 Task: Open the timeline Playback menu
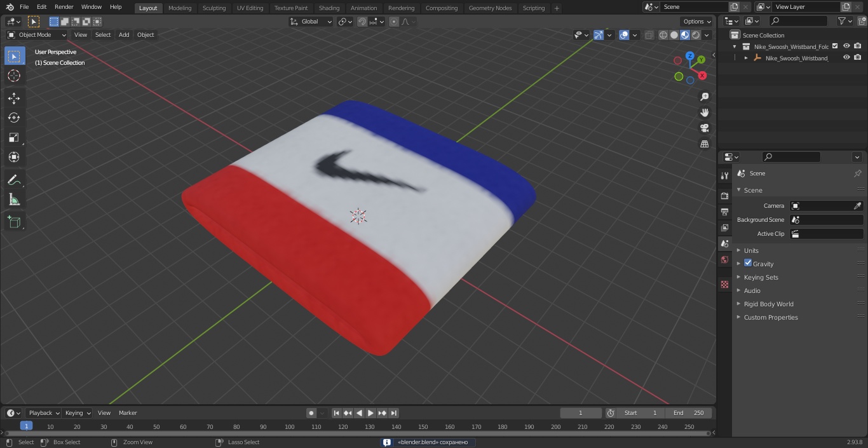pyautogui.click(x=44, y=413)
